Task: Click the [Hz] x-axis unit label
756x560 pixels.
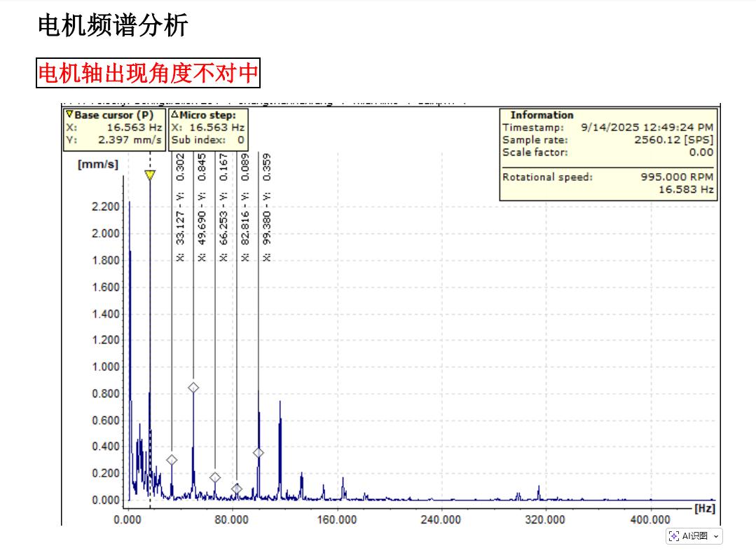Action: pyautogui.click(x=704, y=509)
